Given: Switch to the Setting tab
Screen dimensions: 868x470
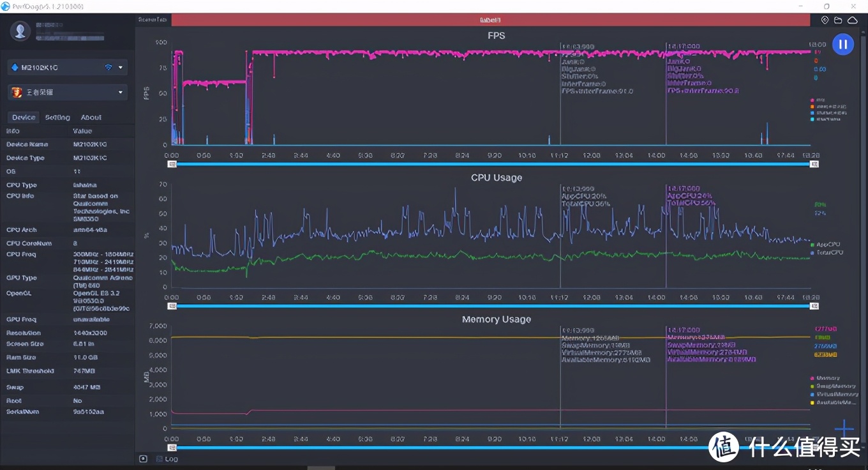Looking at the screenshot, I should [57, 117].
